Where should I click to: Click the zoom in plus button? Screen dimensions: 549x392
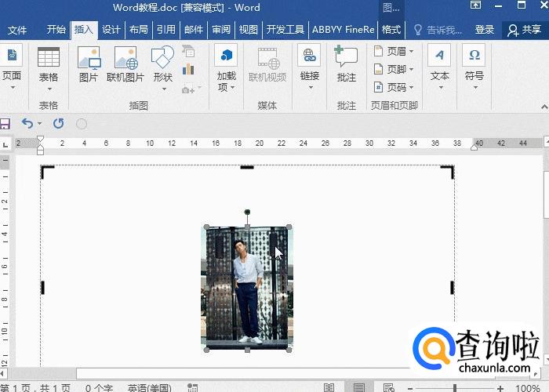[500, 388]
